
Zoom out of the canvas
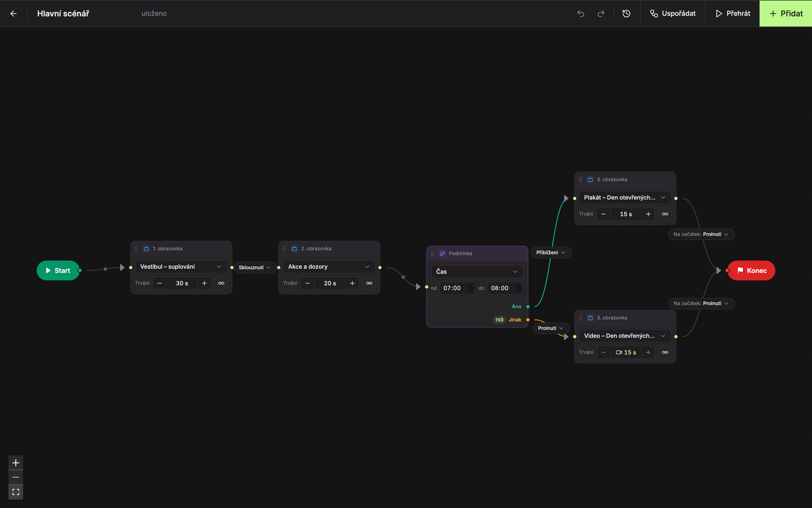point(16,477)
